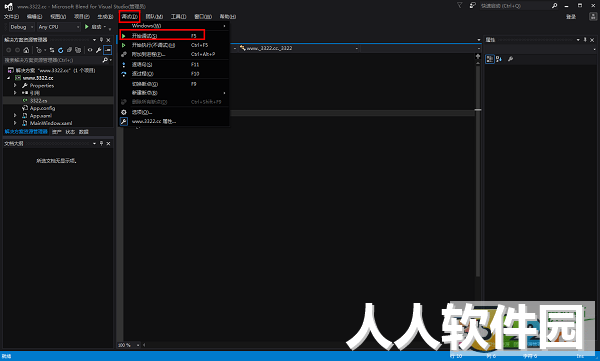Toggle categorized view icon in the Properties panel
The width and height of the screenshot is (600, 361).
coord(490,59)
